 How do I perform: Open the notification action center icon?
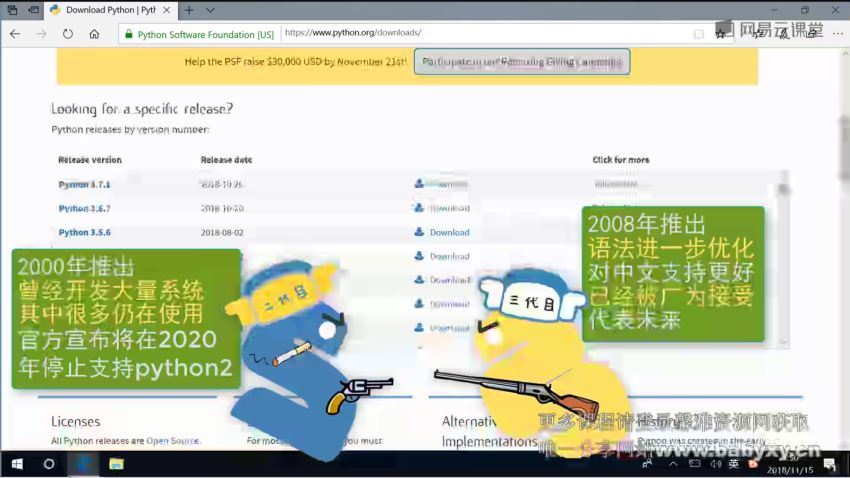coord(830,464)
